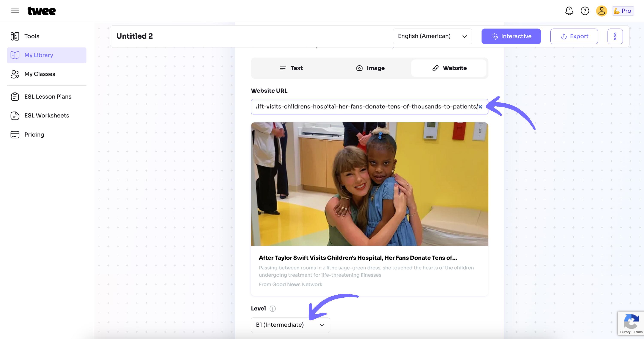This screenshot has width=644, height=339.
Task: Open the English (American) language dropdown
Action: coord(433,36)
